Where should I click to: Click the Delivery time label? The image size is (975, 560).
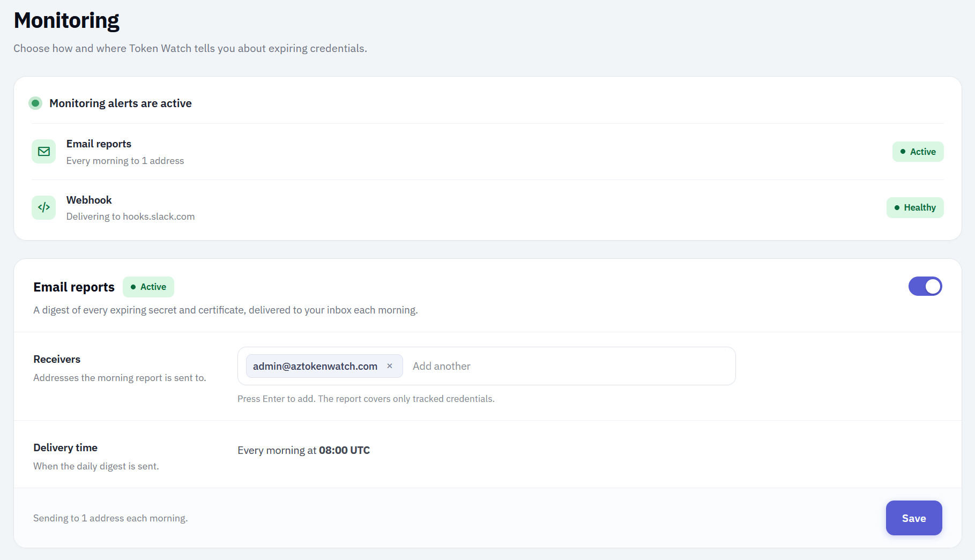[65, 447]
